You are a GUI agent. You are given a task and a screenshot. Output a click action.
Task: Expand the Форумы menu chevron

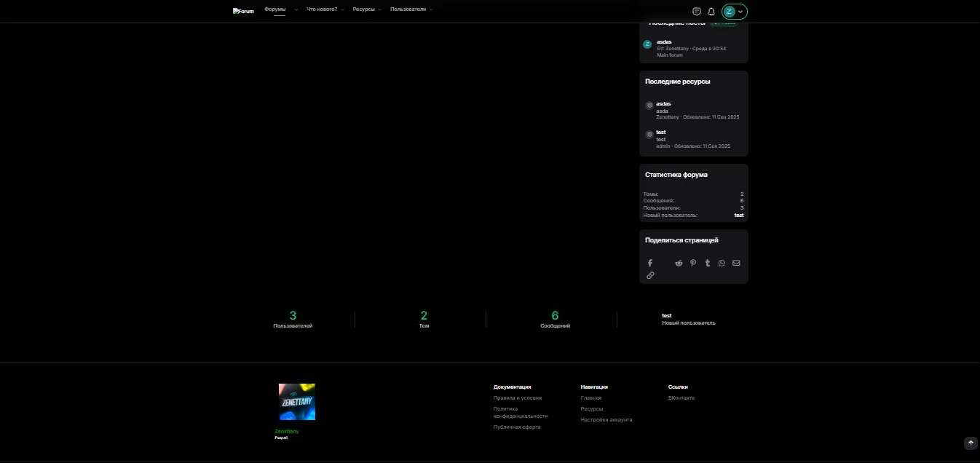click(296, 10)
